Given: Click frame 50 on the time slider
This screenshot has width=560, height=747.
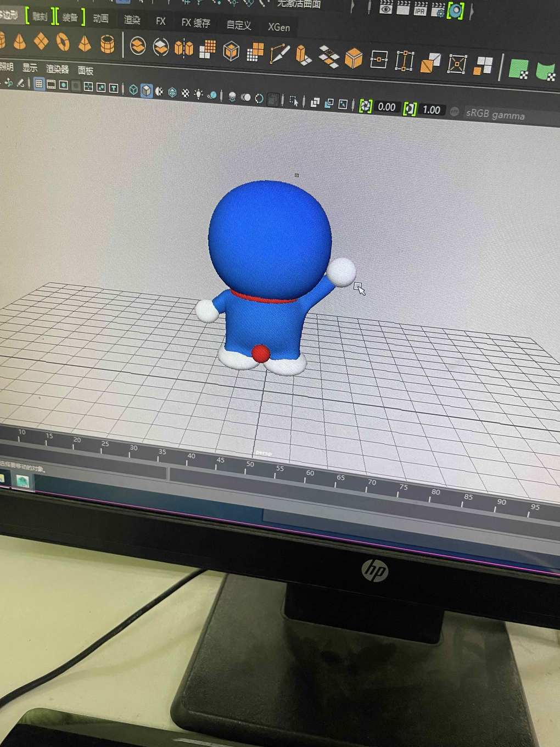Looking at the screenshot, I should [x=250, y=466].
